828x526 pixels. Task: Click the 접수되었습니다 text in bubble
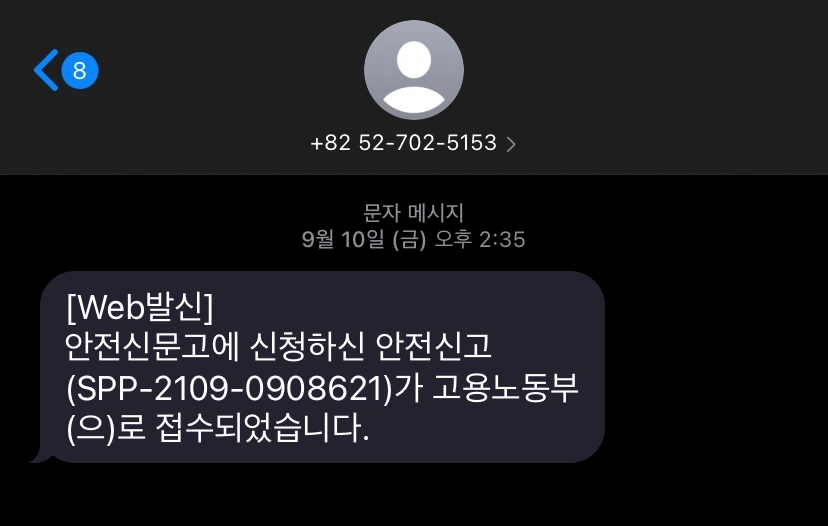tap(258, 428)
